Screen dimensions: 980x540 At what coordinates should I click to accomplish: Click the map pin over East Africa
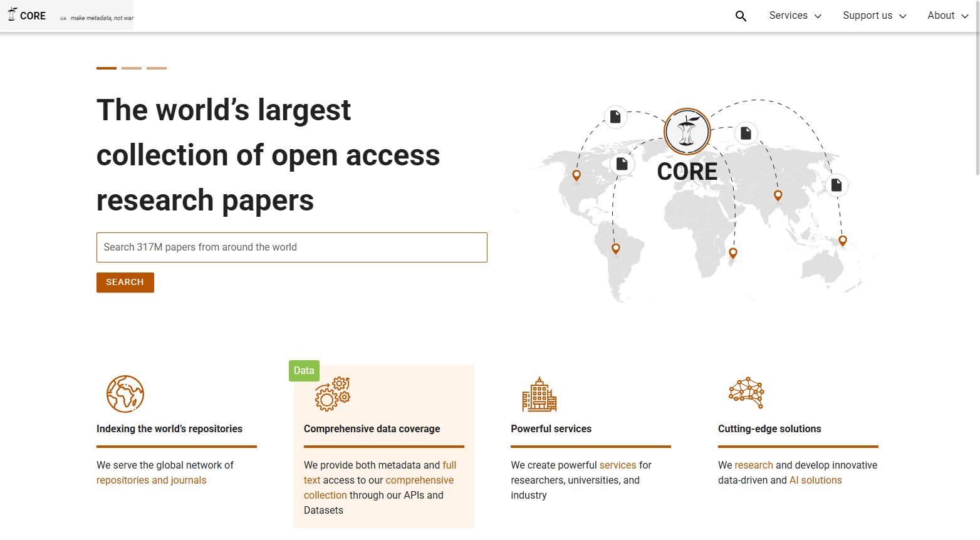pyautogui.click(x=733, y=253)
